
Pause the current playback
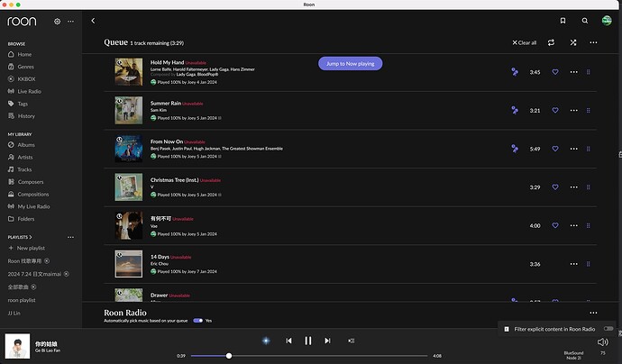(307, 341)
